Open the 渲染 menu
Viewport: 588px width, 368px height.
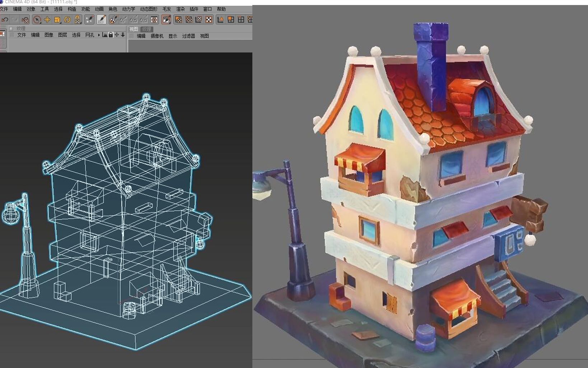pyautogui.click(x=180, y=9)
